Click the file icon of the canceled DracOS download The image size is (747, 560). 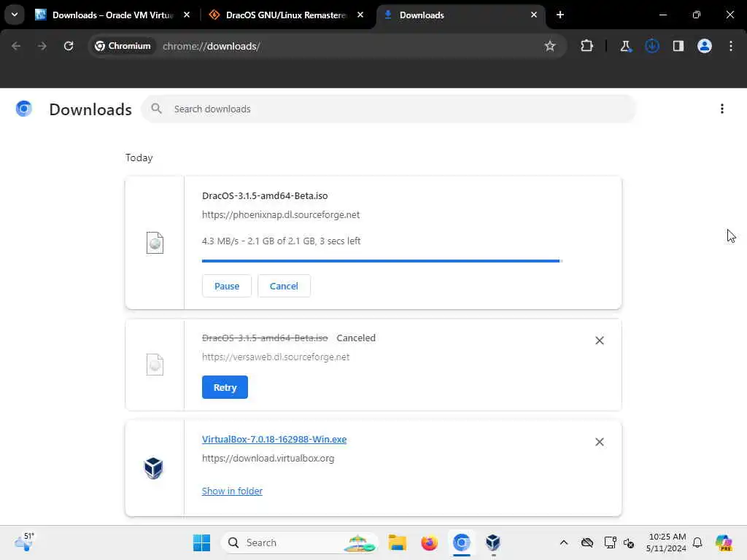[x=155, y=365]
